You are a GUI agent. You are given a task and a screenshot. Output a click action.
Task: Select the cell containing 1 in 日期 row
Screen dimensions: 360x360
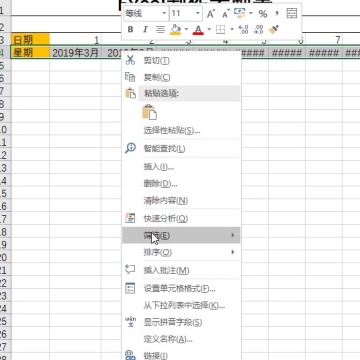(75, 40)
